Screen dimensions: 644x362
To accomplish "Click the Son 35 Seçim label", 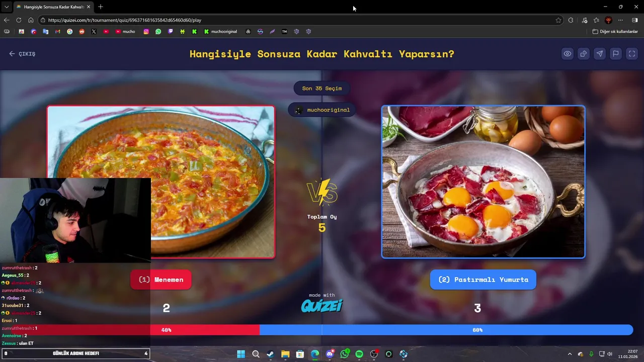I will click(322, 88).
